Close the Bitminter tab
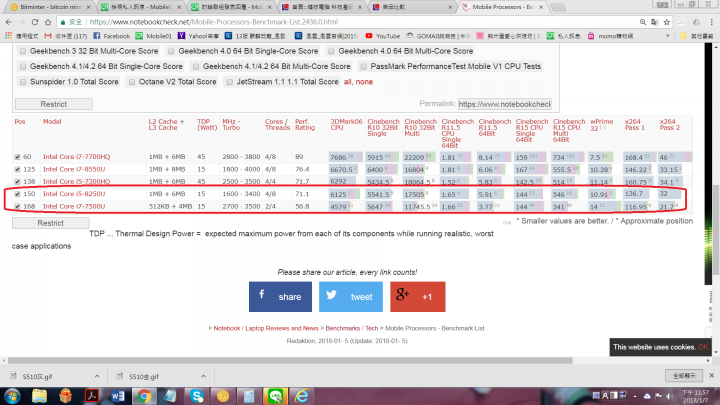Viewport: 720px width, 405px height. coord(88,7)
